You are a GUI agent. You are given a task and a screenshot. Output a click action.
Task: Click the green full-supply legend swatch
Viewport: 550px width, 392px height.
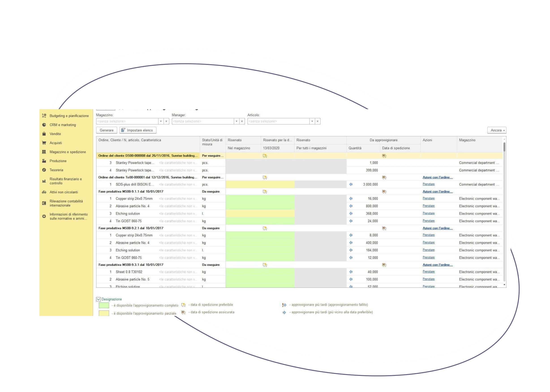point(104,305)
